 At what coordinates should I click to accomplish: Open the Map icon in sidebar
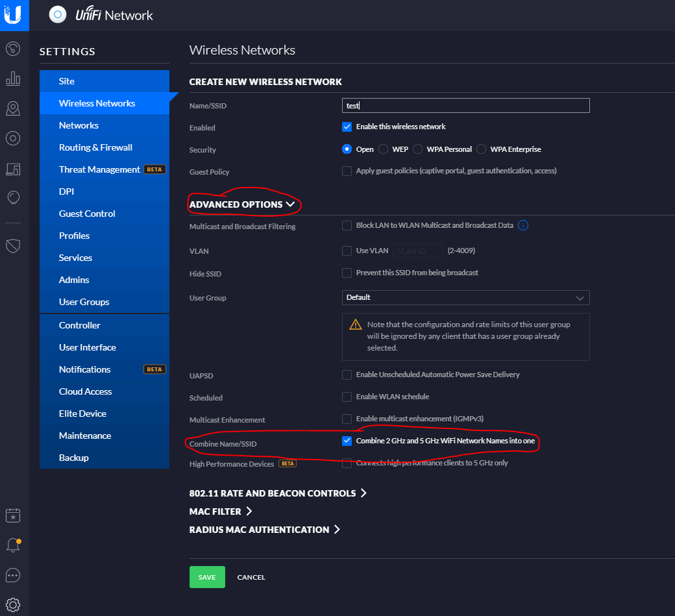[x=13, y=108]
